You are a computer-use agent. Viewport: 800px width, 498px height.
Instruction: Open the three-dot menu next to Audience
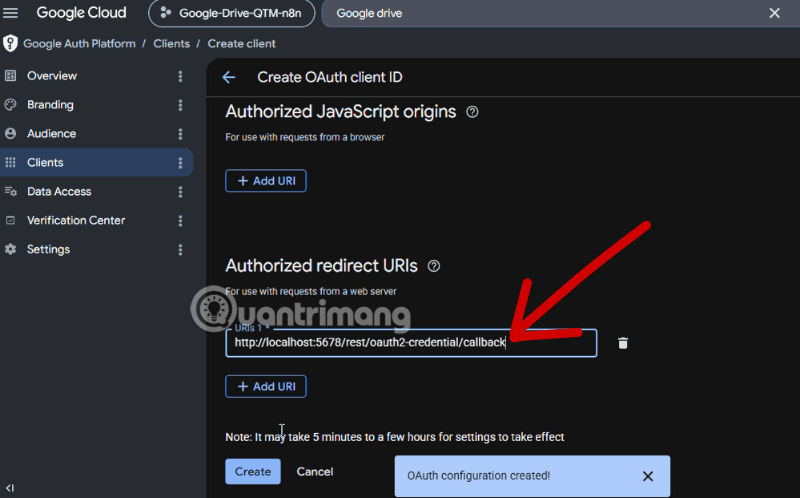(180, 134)
